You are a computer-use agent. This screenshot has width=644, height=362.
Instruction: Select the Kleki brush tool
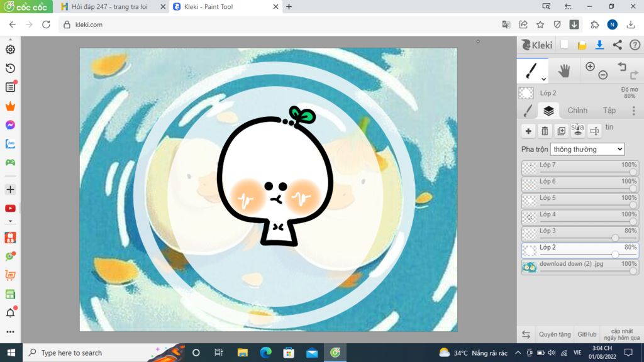point(532,70)
